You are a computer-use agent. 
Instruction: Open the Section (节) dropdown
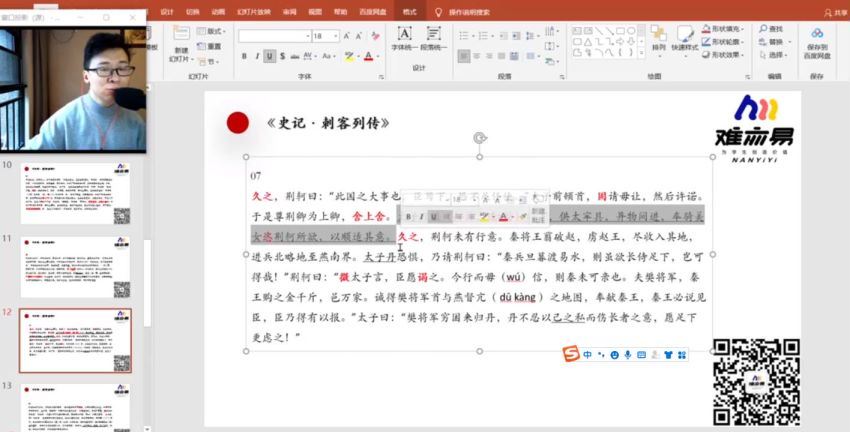click(209, 61)
